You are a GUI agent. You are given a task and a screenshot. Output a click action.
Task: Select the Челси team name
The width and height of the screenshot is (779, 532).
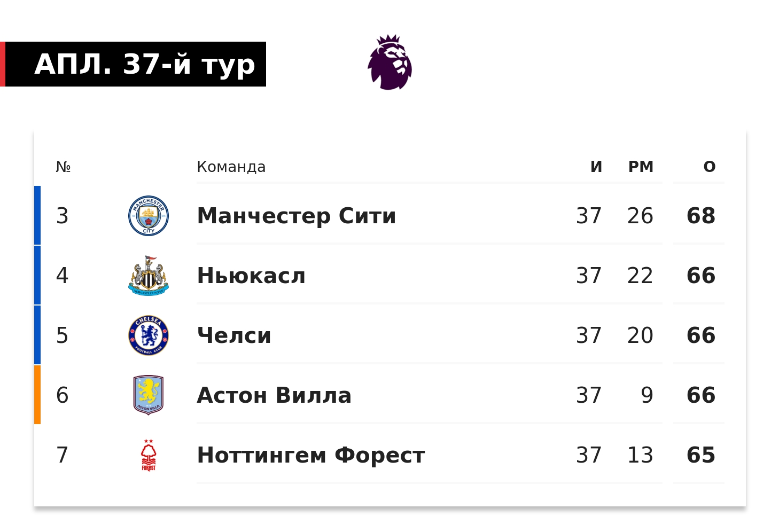point(234,335)
